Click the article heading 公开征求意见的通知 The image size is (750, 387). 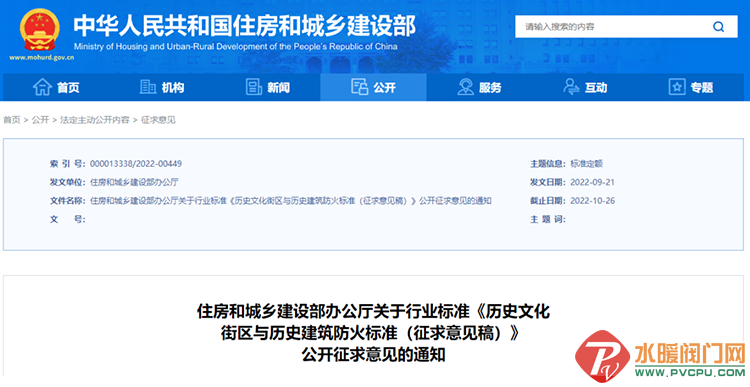(374, 354)
